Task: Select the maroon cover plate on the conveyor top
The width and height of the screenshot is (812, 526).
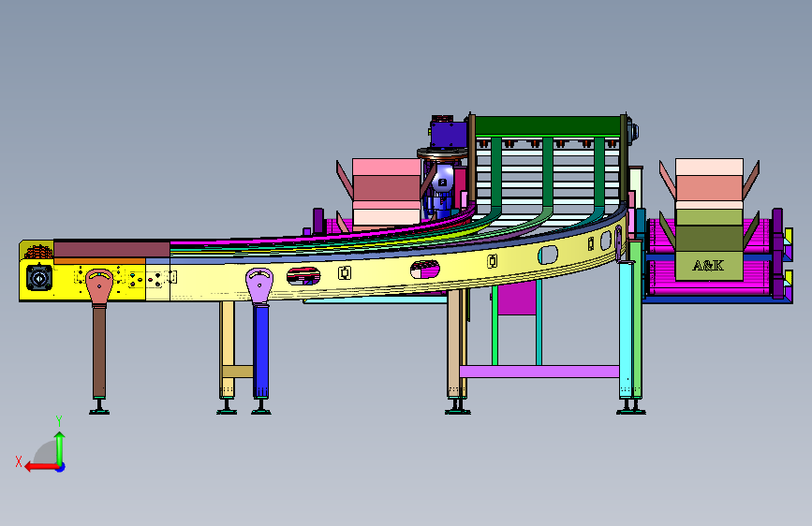Action: (111, 249)
